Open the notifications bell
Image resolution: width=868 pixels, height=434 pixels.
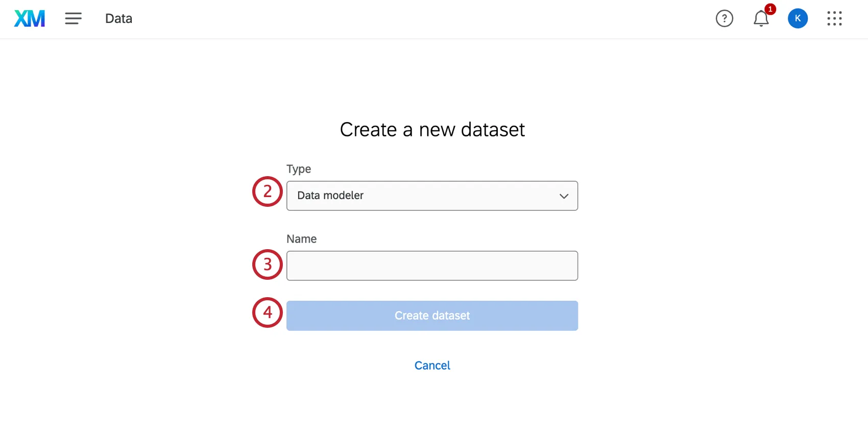click(x=761, y=19)
